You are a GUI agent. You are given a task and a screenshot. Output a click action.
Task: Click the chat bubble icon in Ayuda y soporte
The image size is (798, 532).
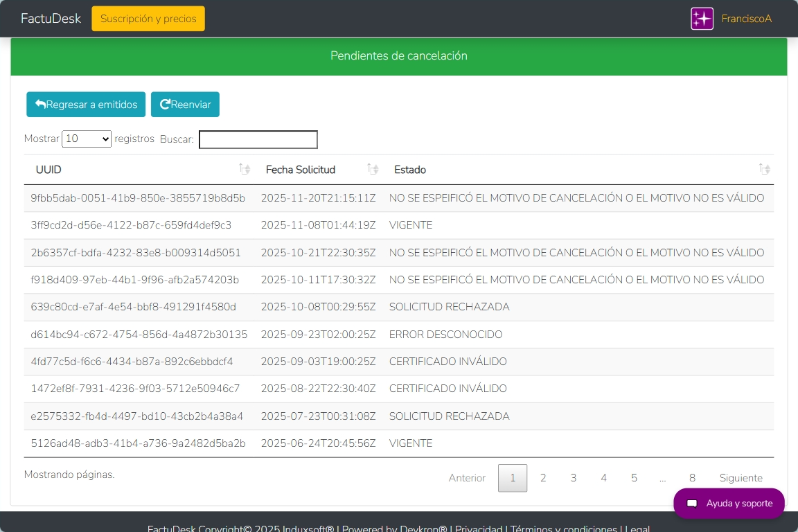coord(692,504)
